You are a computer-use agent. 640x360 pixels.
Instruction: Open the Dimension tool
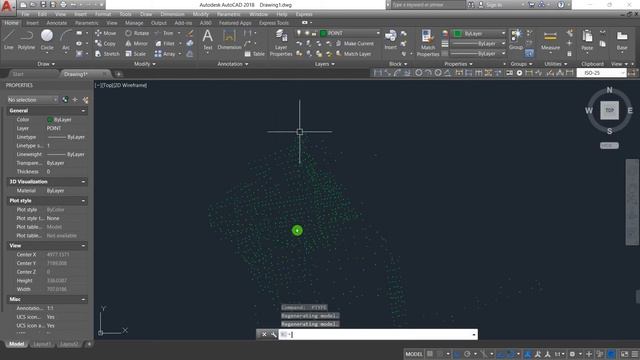pos(229,40)
